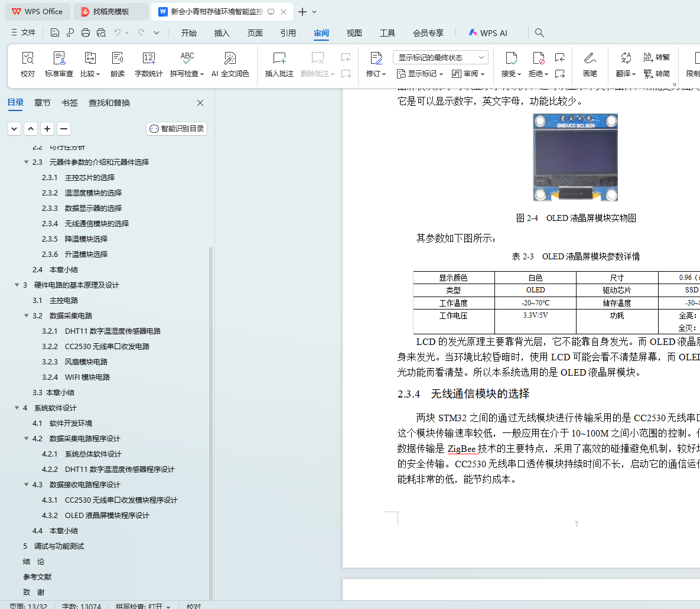Click the undo arrow icon
Screen dimensions: 700x609
pos(118,32)
